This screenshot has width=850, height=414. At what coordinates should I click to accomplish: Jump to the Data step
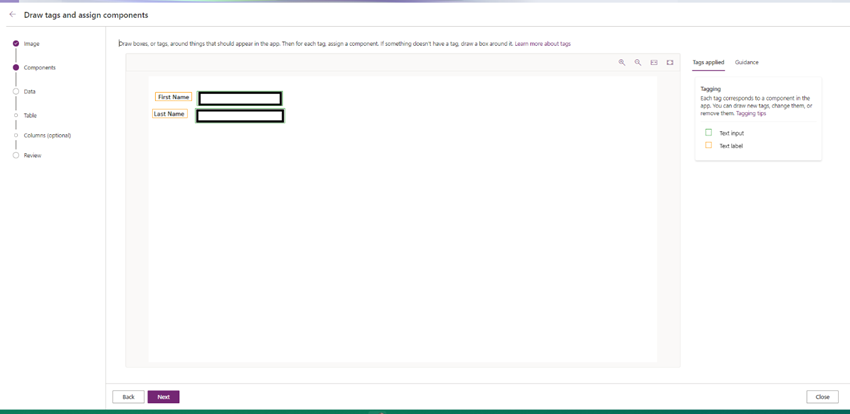[x=29, y=92]
